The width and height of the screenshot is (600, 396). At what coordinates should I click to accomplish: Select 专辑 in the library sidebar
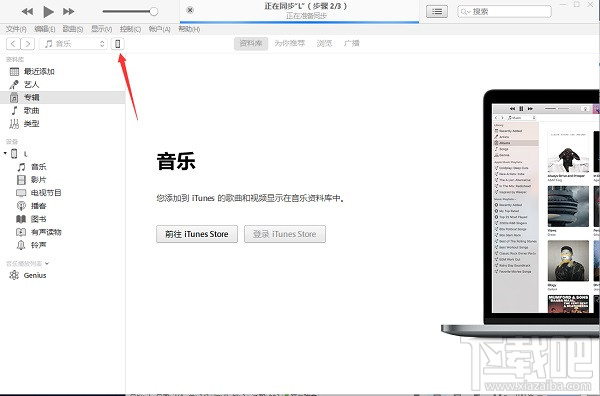(x=62, y=98)
